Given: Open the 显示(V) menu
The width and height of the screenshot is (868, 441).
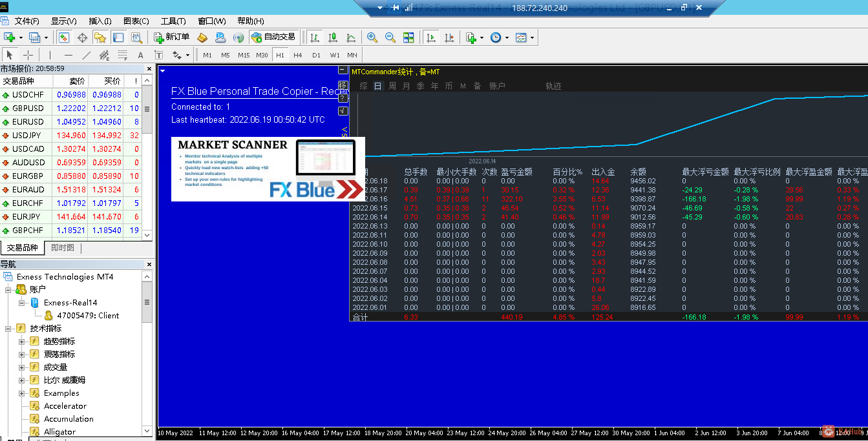Looking at the screenshot, I should point(64,21).
